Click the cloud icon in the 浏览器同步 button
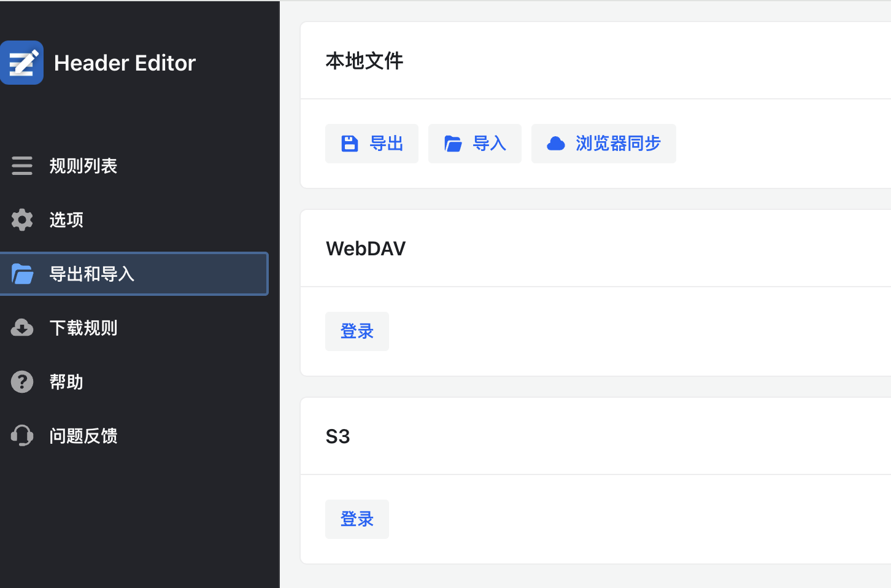 click(x=556, y=144)
